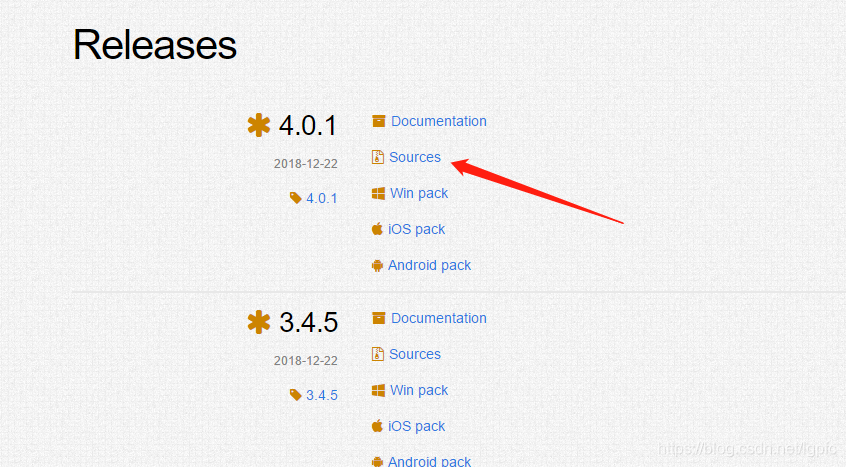
Task: Select the 4.0.1 version heading
Action: 308,126
